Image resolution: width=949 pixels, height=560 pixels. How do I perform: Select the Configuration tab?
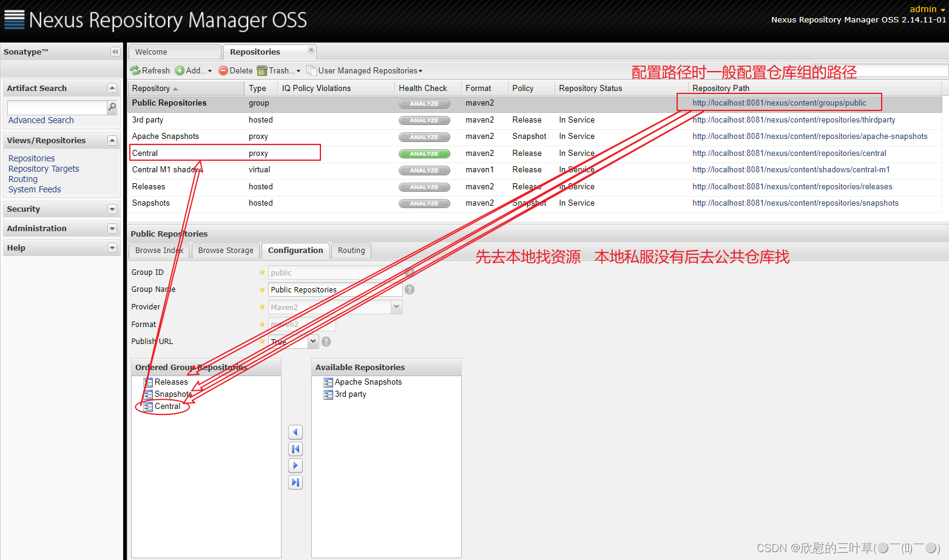[x=296, y=251]
